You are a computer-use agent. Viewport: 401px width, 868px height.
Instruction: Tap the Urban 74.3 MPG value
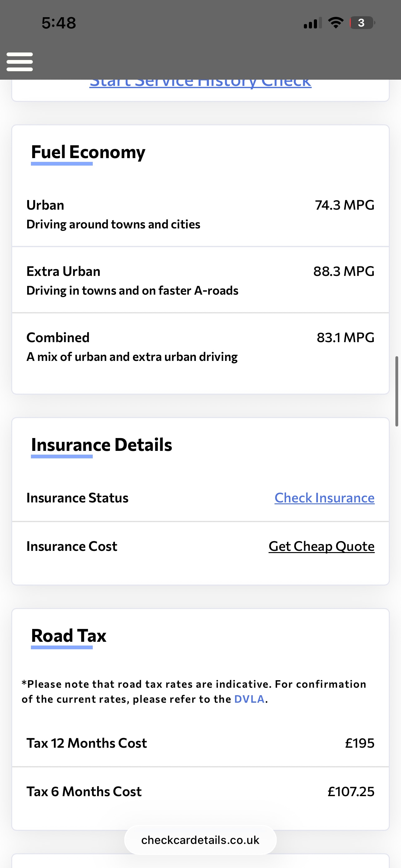click(x=344, y=205)
